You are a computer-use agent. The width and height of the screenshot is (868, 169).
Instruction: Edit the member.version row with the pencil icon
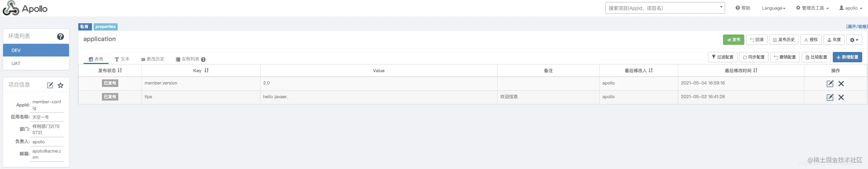pos(830,83)
